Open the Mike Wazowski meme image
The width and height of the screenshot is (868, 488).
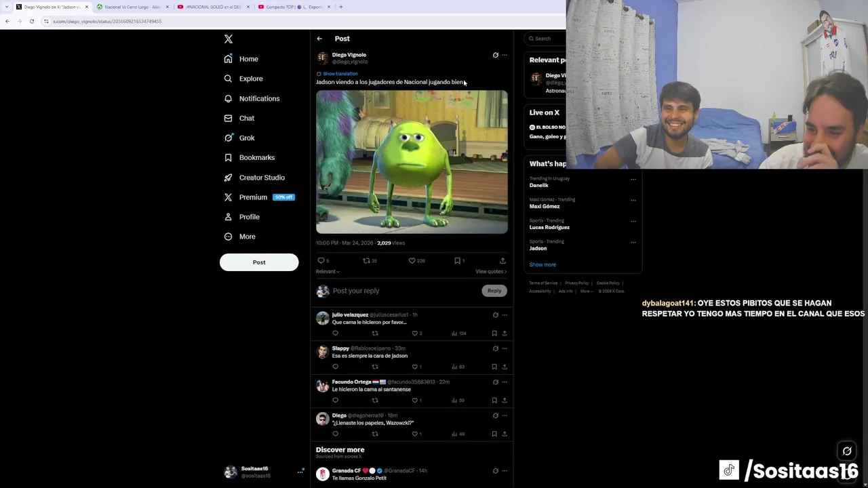412,162
